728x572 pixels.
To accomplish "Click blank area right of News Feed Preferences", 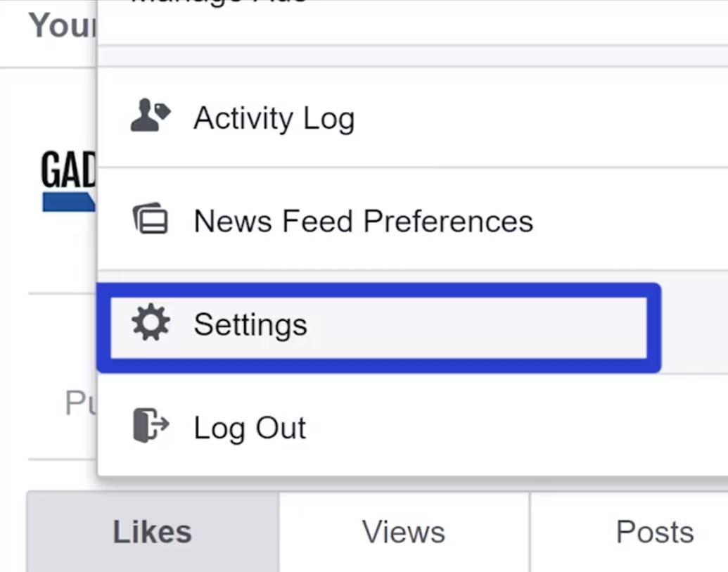I will coord(626,222).
